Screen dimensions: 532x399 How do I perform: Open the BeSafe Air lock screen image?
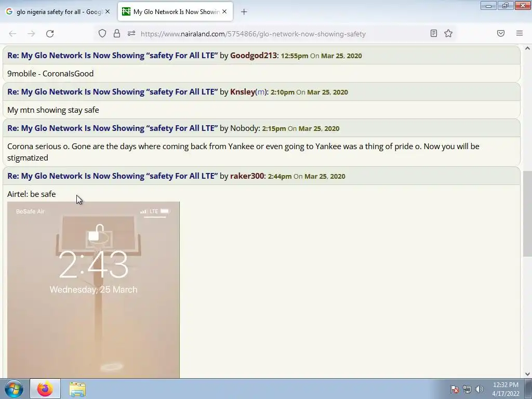click(94, 289)
